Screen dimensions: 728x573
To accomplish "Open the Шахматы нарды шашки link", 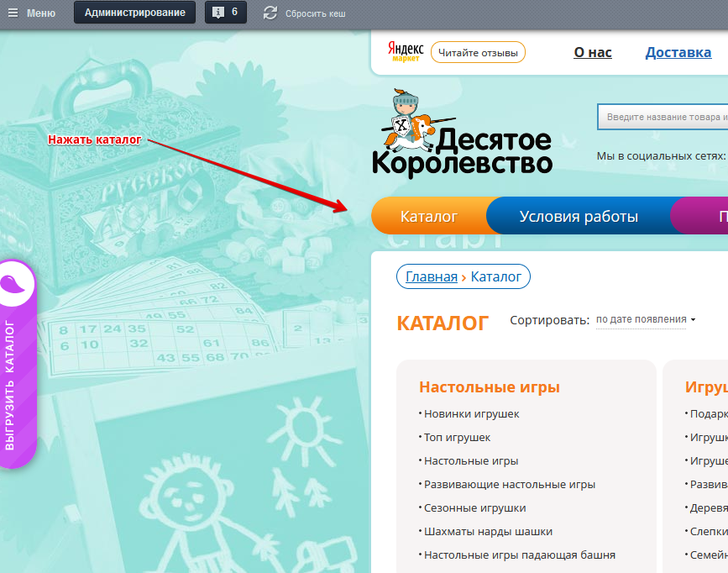I will (x=488, y=532).
